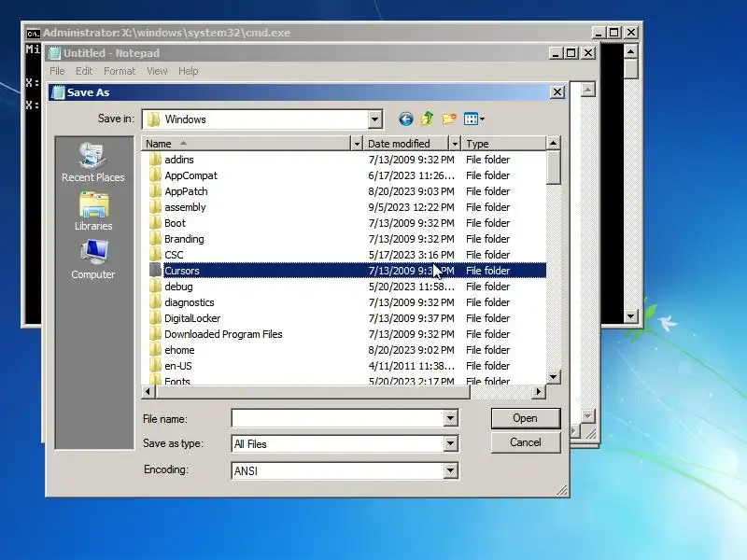Select the AppPatch folder icon
Screen dimensions: 747x560
155,191
